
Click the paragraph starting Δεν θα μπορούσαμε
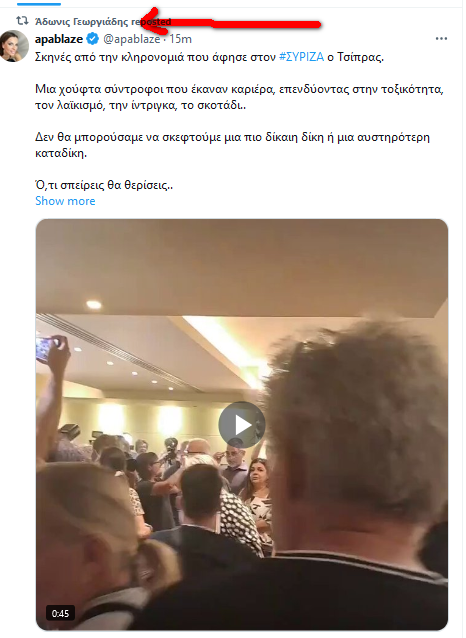(x=232, y=145)
